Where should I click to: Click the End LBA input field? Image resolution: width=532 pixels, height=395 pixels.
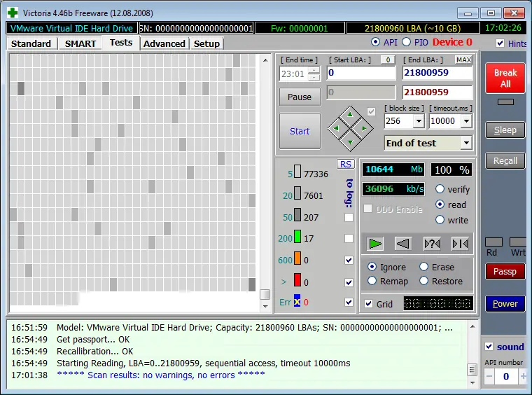(437, 73)
